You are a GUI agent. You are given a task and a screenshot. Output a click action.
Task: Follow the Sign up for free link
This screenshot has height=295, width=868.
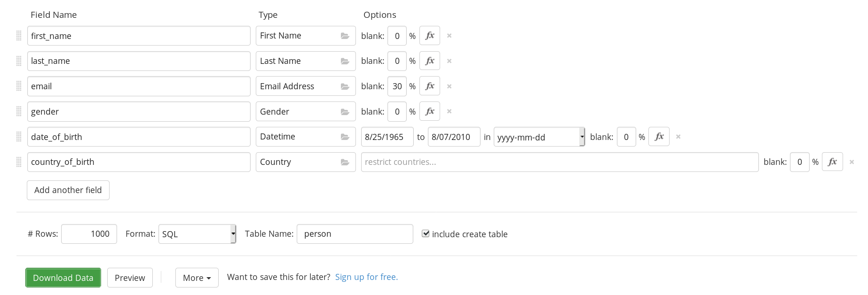(366, 277)
